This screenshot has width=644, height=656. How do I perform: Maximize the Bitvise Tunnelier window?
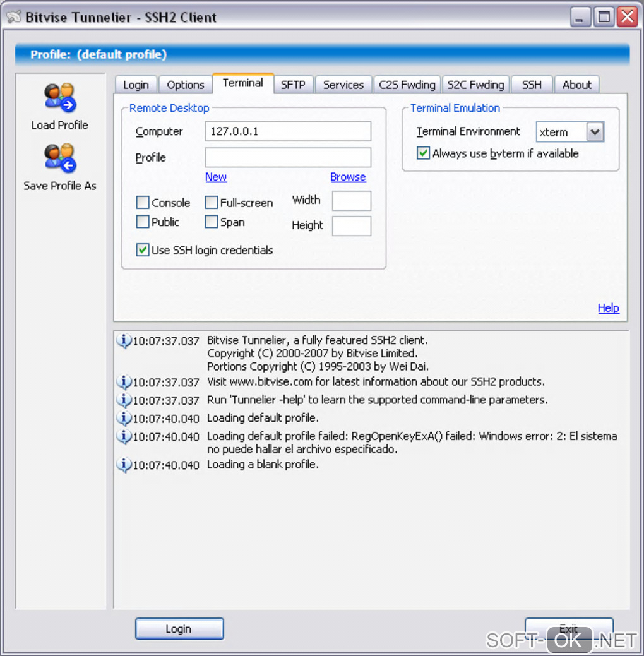[x=604, y=17]
